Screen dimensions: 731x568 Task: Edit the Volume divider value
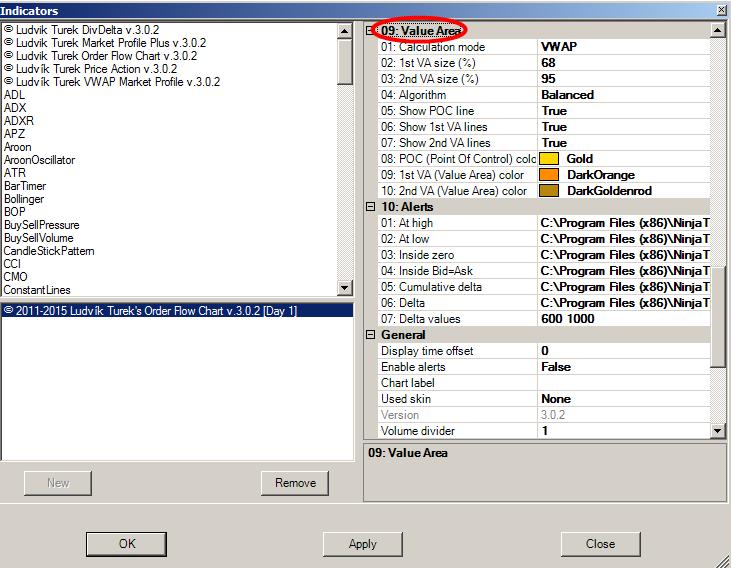point(624,431)
